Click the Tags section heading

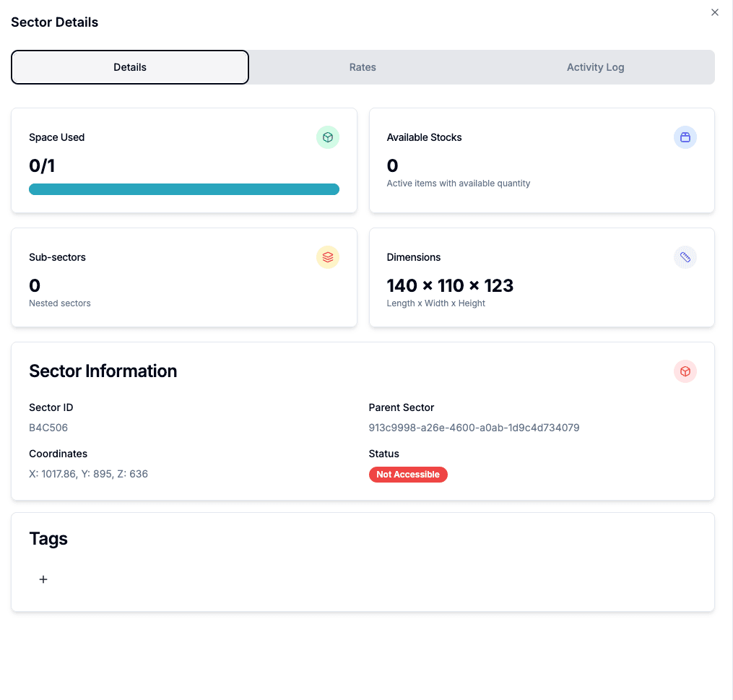point(48,539)
